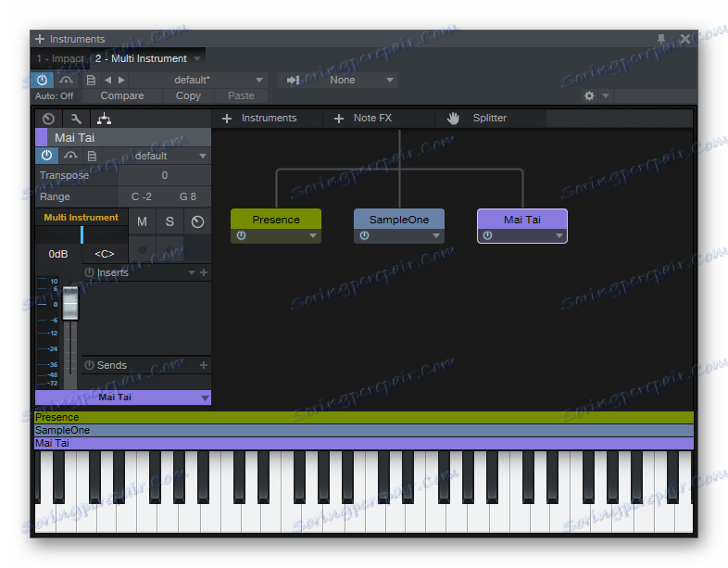Toggle the Inserts power icon
This screenshot has width=728, height=568.
coord(89,272)
